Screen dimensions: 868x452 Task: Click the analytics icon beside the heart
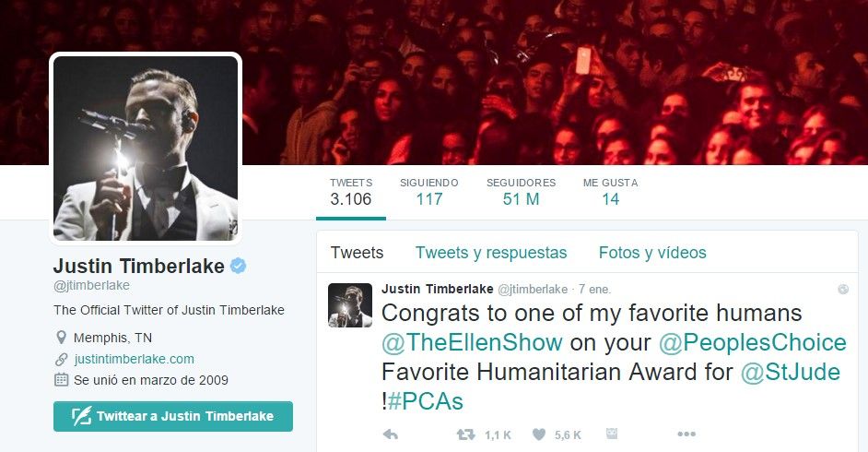point(612,434)
